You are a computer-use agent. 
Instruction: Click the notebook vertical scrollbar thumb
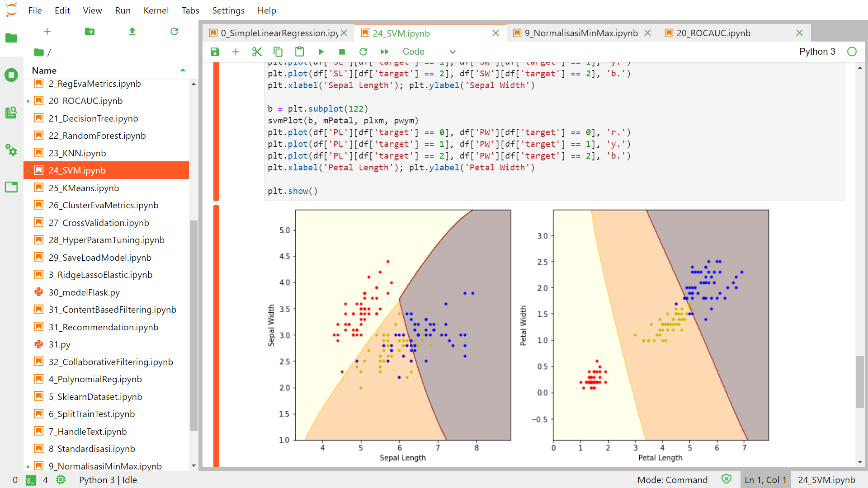click(859, 382)
